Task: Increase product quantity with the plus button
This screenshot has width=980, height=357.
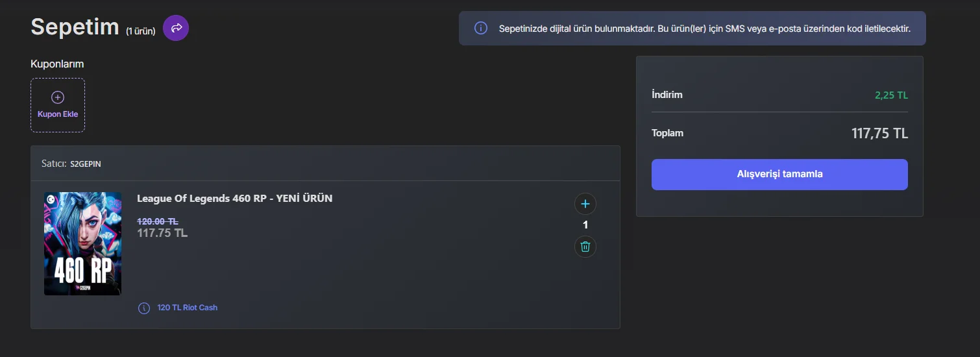Action: click(585, 204)
